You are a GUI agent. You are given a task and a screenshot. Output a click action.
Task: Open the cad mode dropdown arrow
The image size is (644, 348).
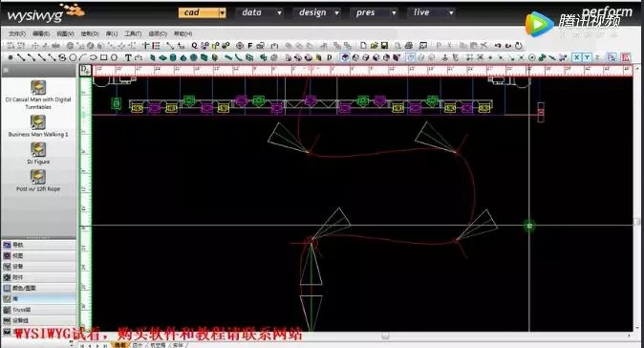click(223, 12)
